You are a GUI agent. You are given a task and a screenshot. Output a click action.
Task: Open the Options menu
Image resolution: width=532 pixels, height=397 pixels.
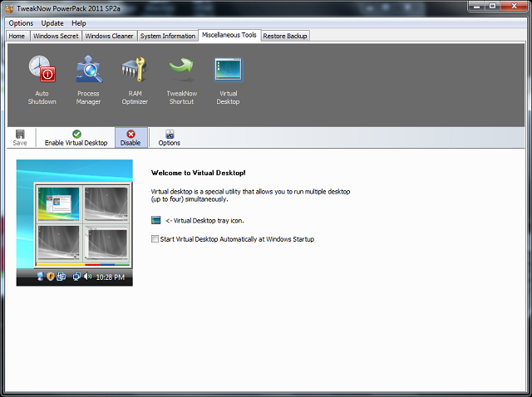pyautogui.click(x=21, y=23)
